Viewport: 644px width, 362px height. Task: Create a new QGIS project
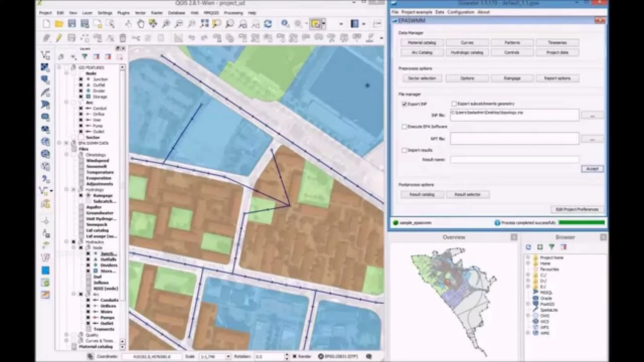[46, 24]
